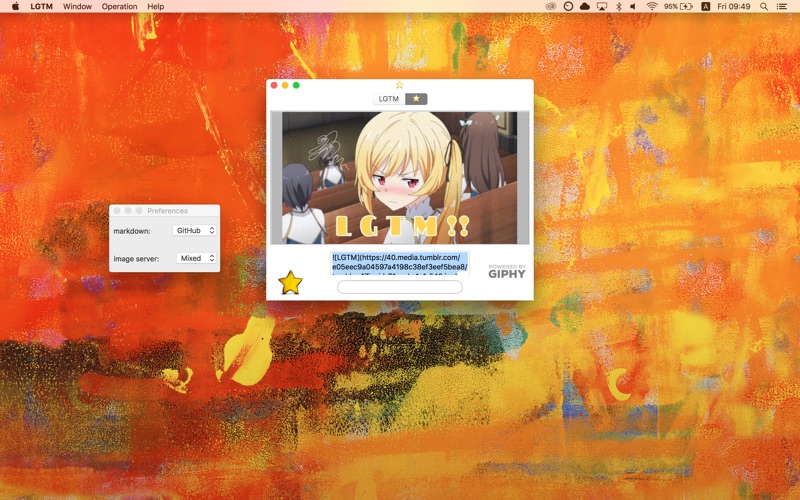Select the LGTM tab

click(x=389, y=98)
